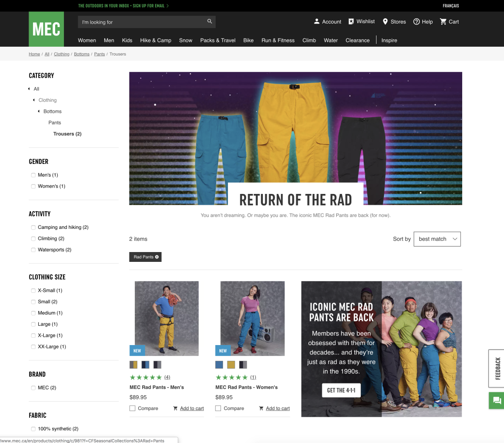Open the Run & Fitness menu
Screen dimensions: 504x443
[278, 40]
